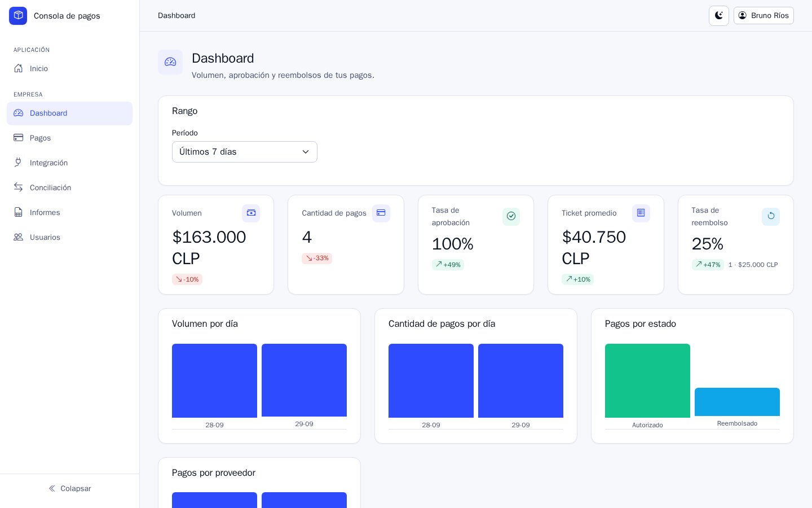Screen dimensions: 812x508
Task: Click the Pagos por estado chart title
Action: pos(641,324)
